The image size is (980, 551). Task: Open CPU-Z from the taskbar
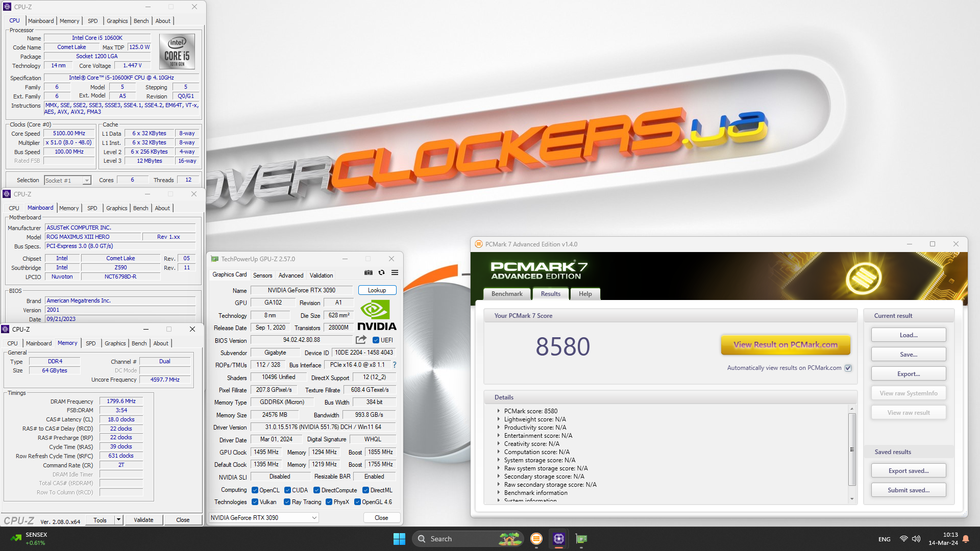(x=559, y=539)
